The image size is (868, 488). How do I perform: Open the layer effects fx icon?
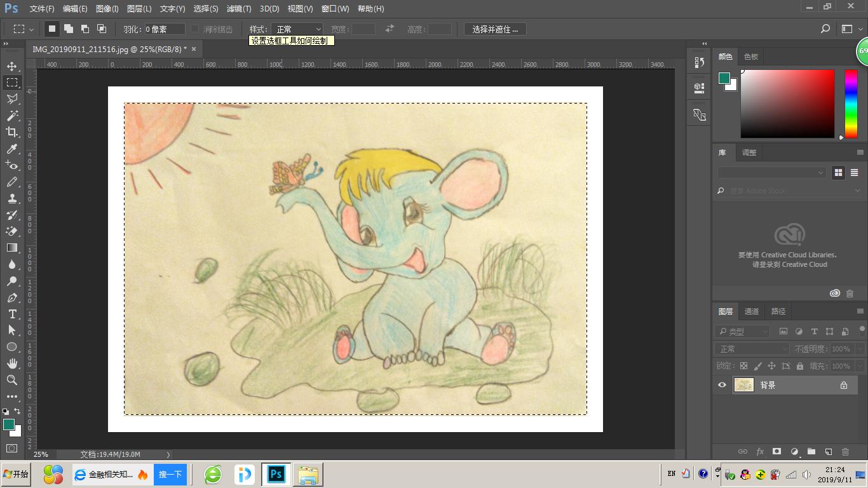[x=760, y=451]
